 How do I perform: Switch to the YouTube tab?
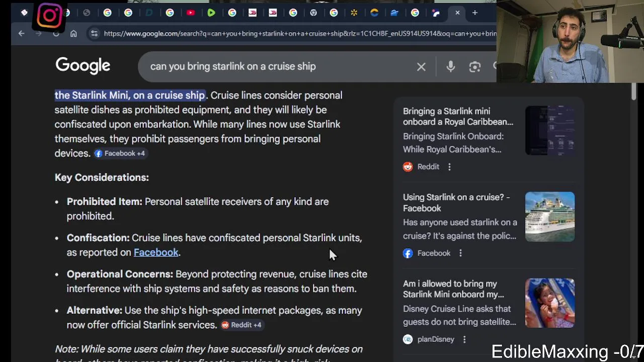pos(191,13)
